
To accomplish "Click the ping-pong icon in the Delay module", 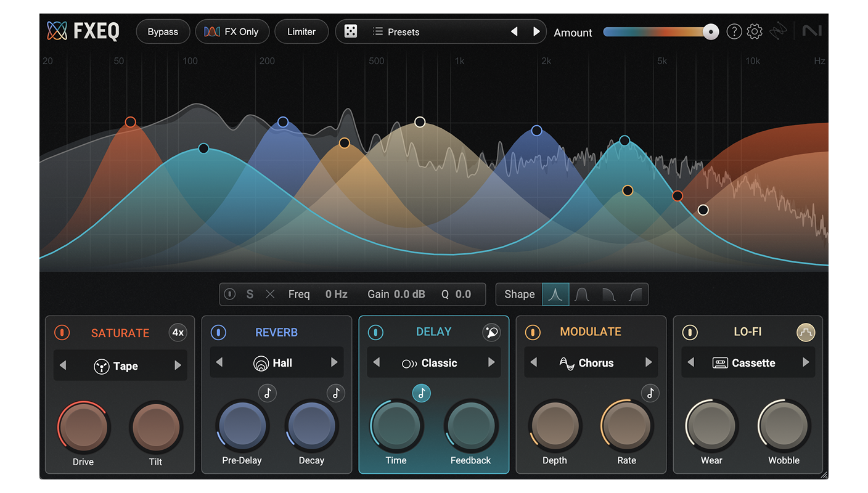I will (x=491, y=333).
